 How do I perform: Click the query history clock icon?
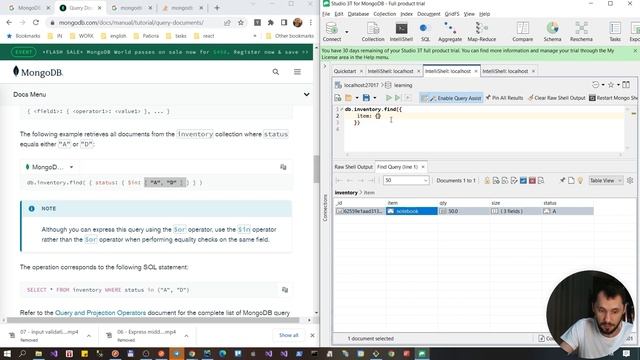(596, 85)
